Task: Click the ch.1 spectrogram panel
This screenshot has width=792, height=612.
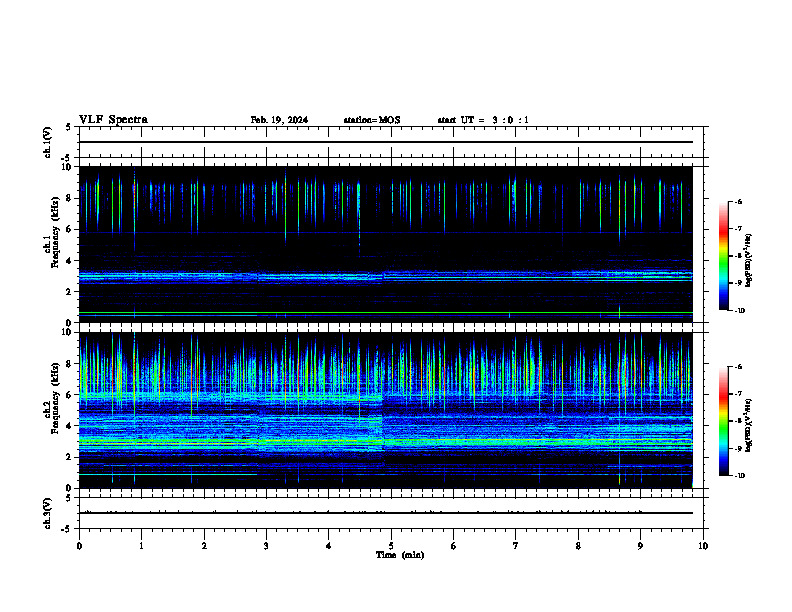Action: click(x=386, y=244)
